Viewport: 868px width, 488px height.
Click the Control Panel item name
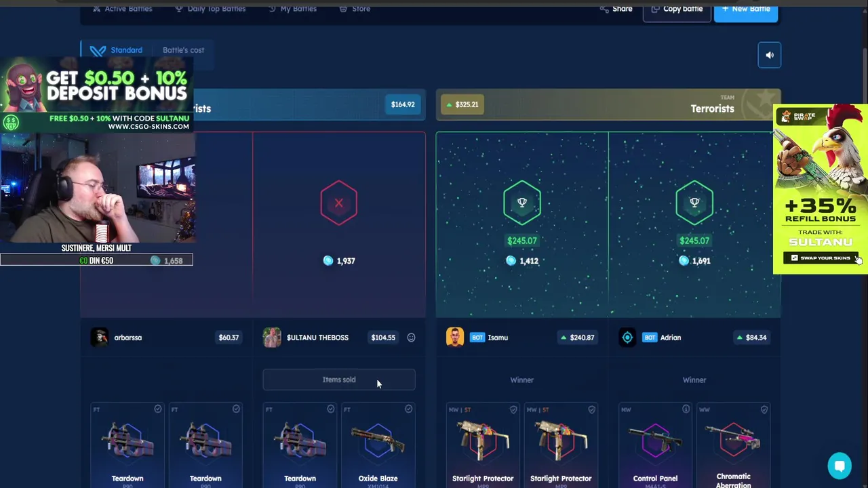tap(655, 479)
